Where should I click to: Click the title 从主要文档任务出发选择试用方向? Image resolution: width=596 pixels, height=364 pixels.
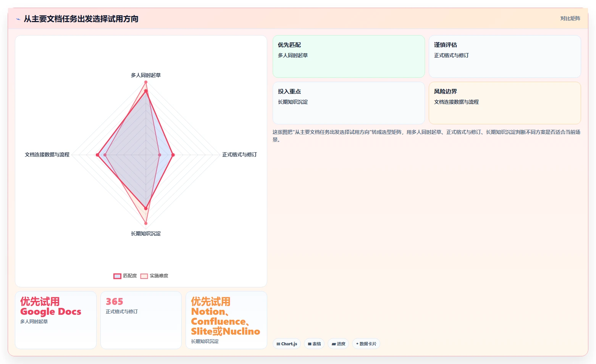[x=81, y=19]
